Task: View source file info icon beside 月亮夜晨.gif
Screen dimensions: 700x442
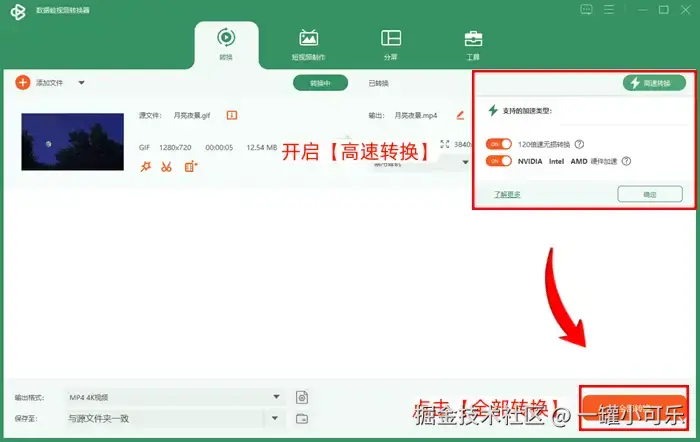Action: (232, 115)
